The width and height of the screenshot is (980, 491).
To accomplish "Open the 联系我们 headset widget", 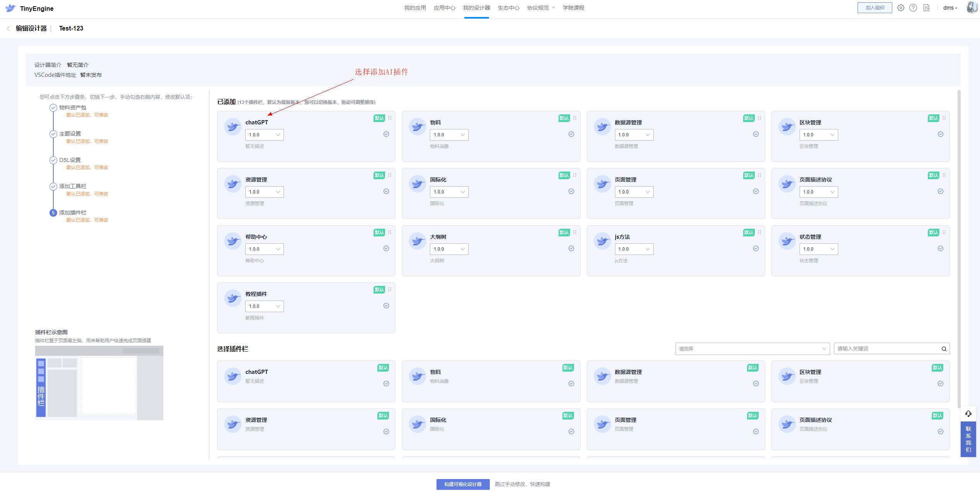I will [968, 414].
